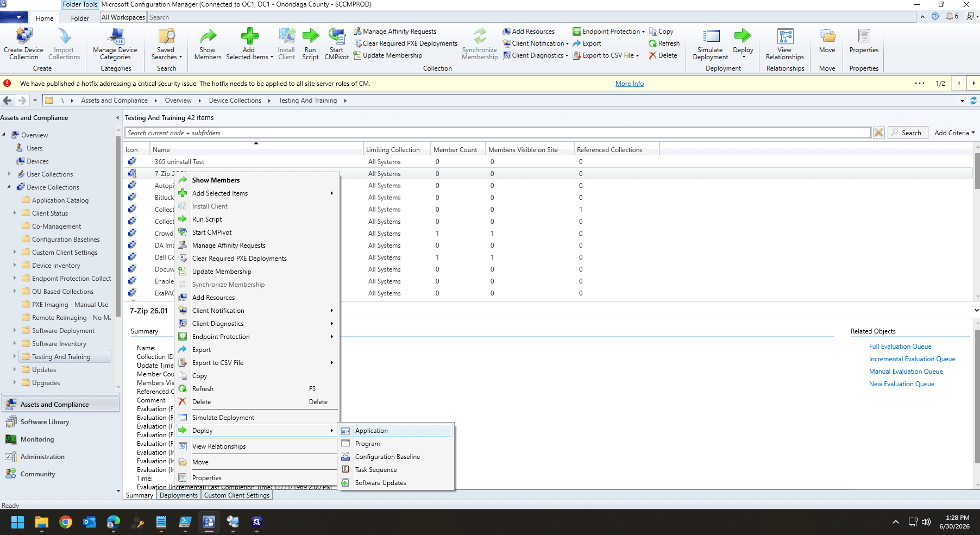The image size is (980, 535).
Task: Click Manage Device Categories ribbon icon
Action: pos(115,43)
